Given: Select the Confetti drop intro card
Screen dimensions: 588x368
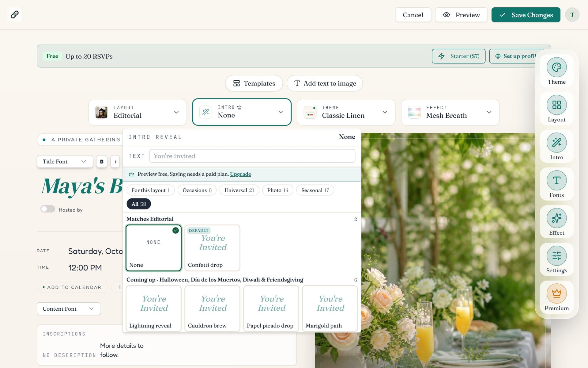Looking at the screenshot, I should click(x=212, y=248).
